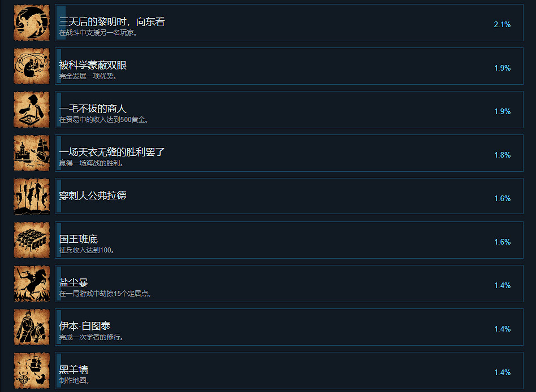Select the 一毛不拔的商人 merchant icon
Viewport: 536px width, 392px height.
pyautogui.click(x=32, y=110)
